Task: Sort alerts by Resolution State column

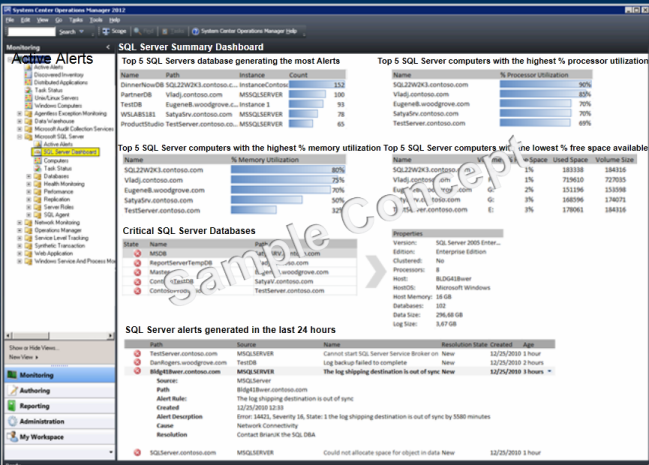Action: [x=464, y=345]
